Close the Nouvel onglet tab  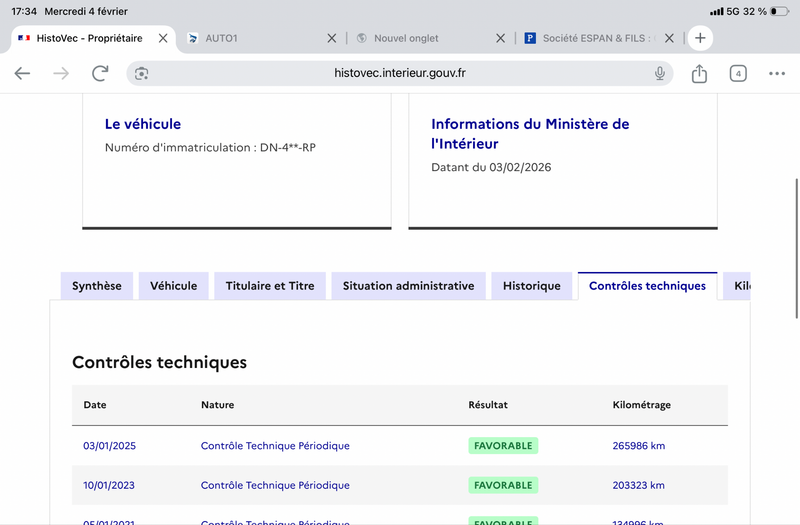(x=501, y=38)
